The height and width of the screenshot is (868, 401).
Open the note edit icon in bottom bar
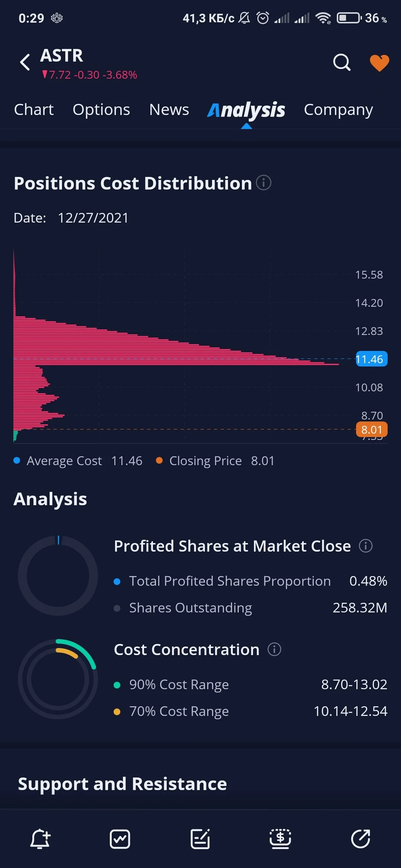[x=200, y=839]
